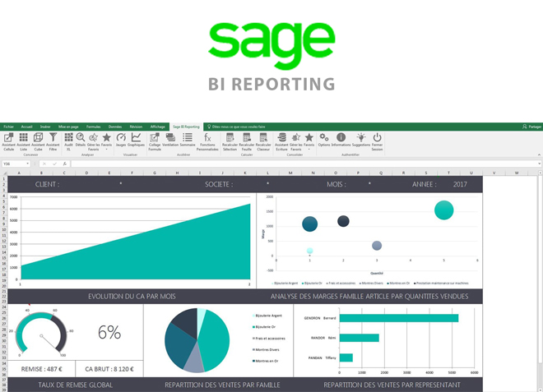
Task: Switch to the Mise en page tab
Action: click(68, 127)
